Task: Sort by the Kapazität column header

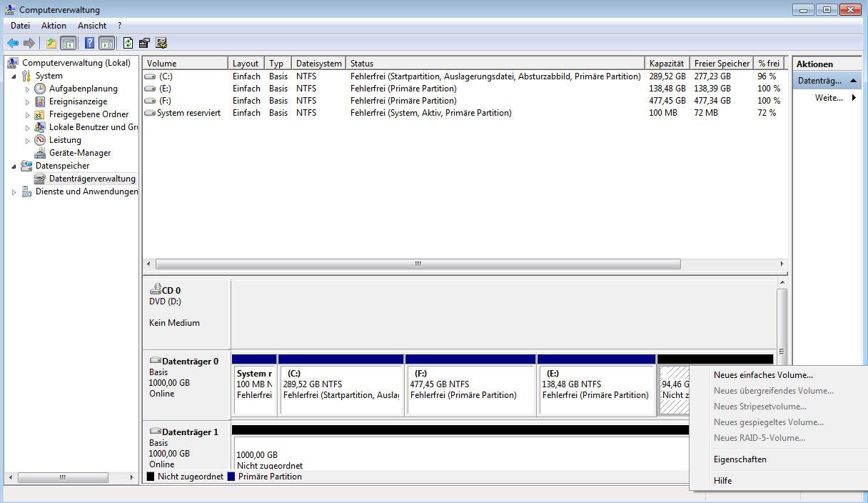Action: (667, 64)
